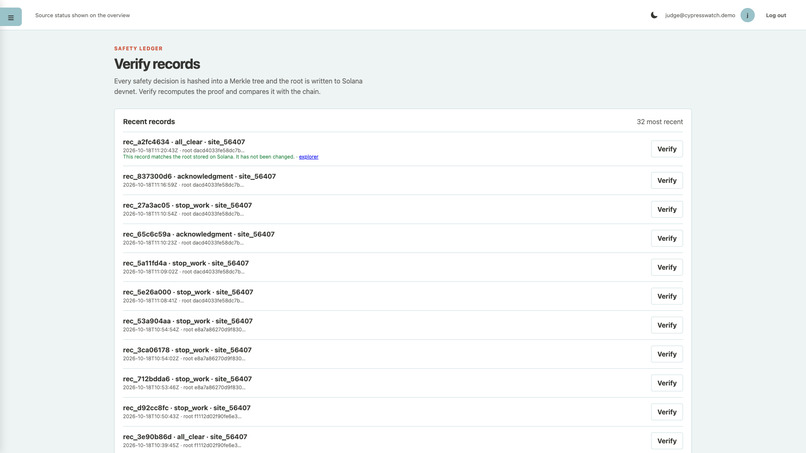Click the green record-matches-root confirmation message
The image size is (806, 453).
tap(209, 157)
